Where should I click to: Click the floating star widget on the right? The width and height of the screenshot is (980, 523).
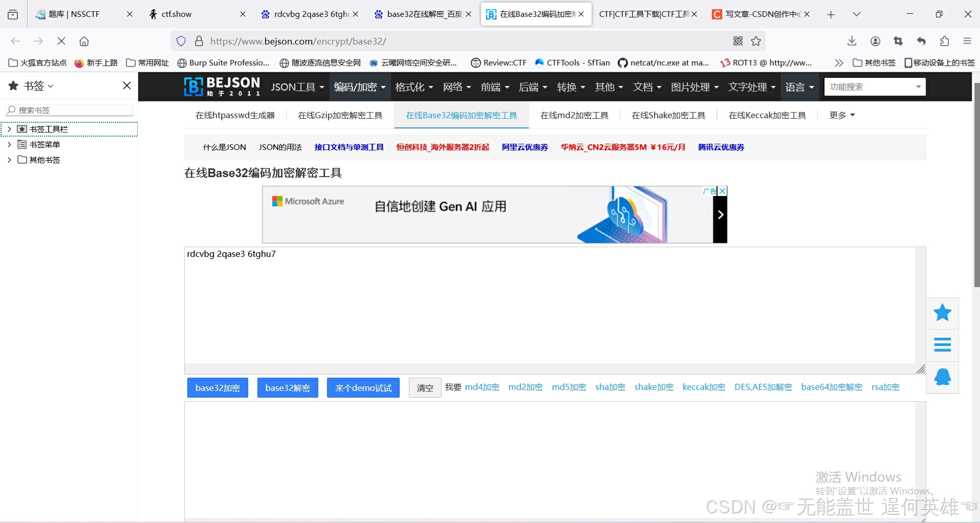pos(942,313)
